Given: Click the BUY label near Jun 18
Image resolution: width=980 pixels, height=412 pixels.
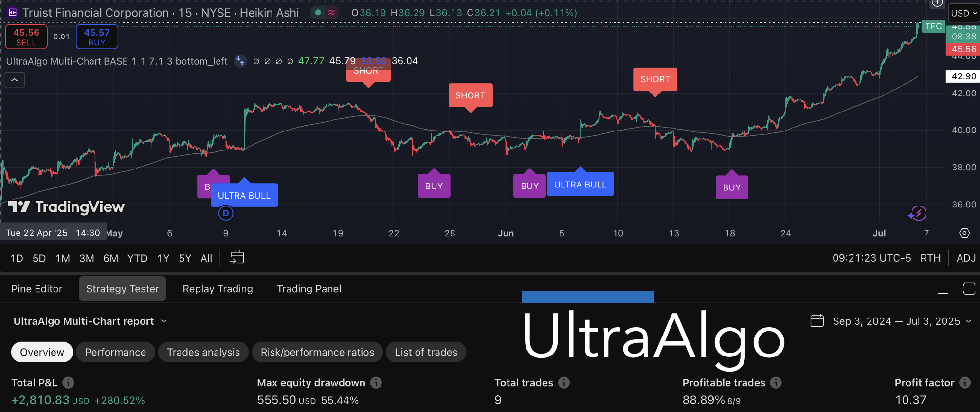Looking at the screenshot, I should pos(732,187).
